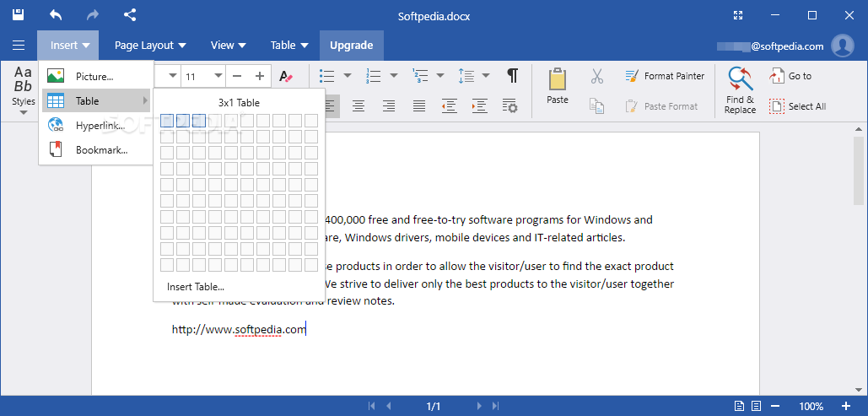Viewport: 868px width, 416px height.
Task: Open user account avatar
Action: pos(843,46)
